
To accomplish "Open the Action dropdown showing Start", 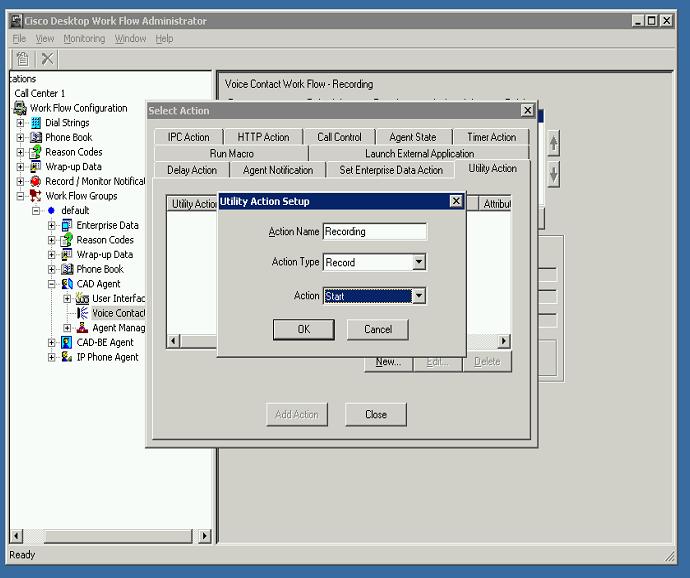I will (419, 296).
